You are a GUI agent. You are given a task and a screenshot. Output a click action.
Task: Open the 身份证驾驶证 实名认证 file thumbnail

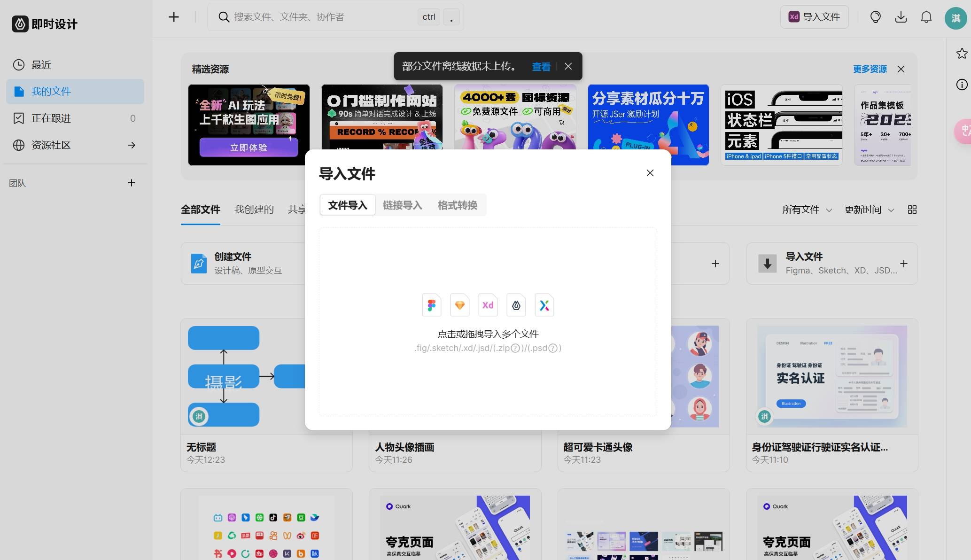click(x=831, y=376)
